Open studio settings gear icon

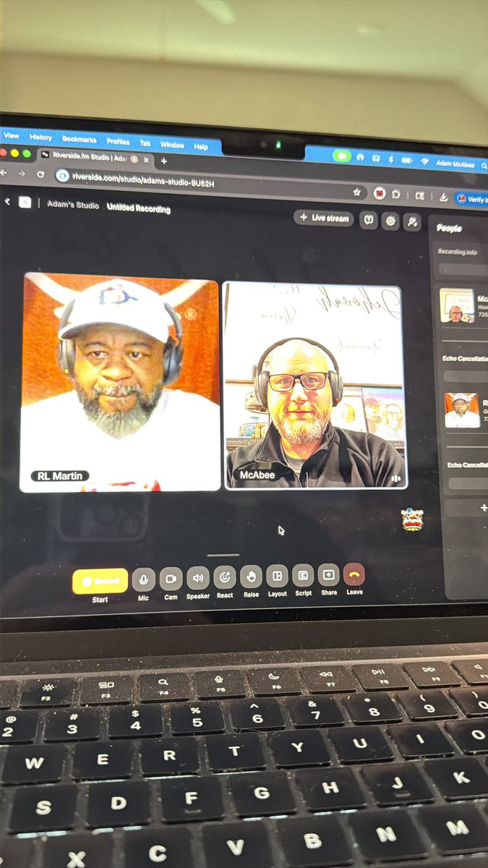[x=390, y=221]
